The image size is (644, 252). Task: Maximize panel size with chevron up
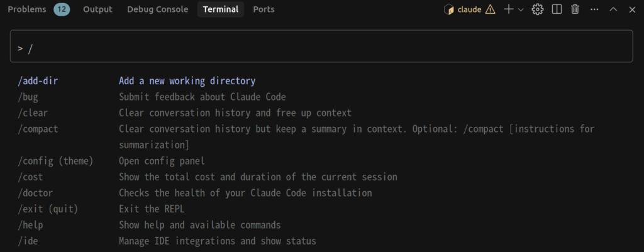613,9
